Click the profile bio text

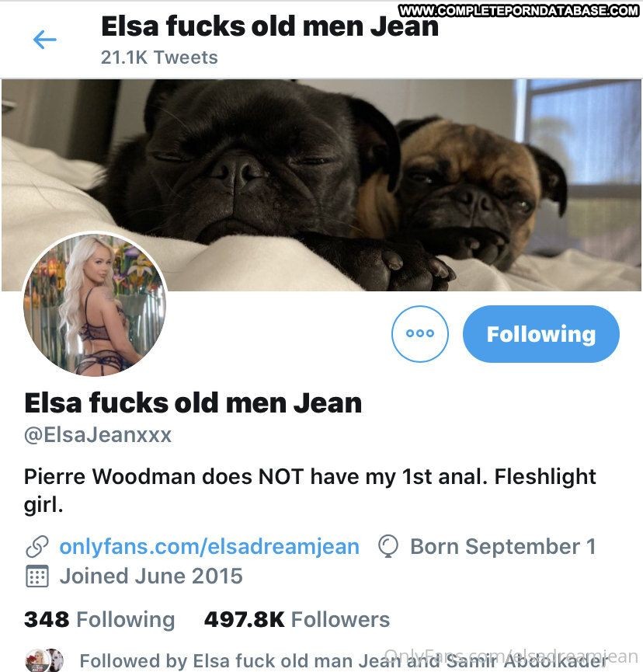310,490
